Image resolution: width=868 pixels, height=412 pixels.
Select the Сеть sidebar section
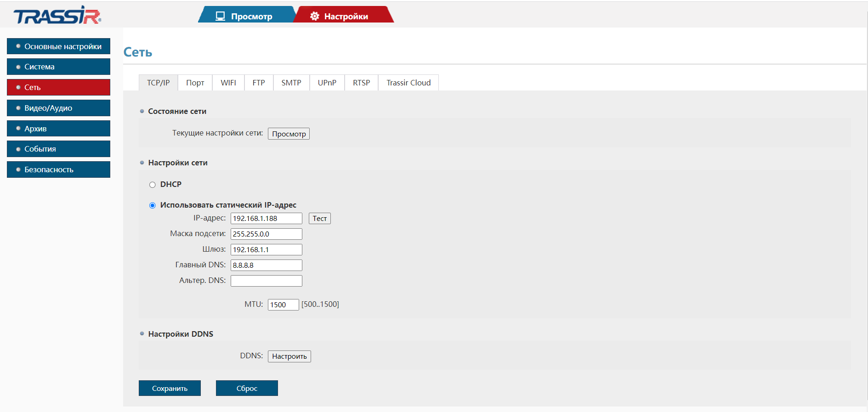[58, 87]
